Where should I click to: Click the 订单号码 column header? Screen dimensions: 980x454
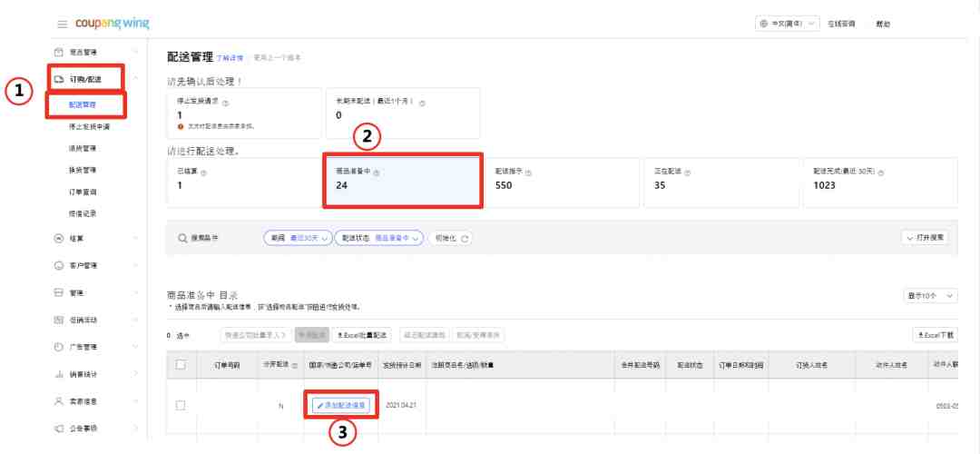pos(227,365)
